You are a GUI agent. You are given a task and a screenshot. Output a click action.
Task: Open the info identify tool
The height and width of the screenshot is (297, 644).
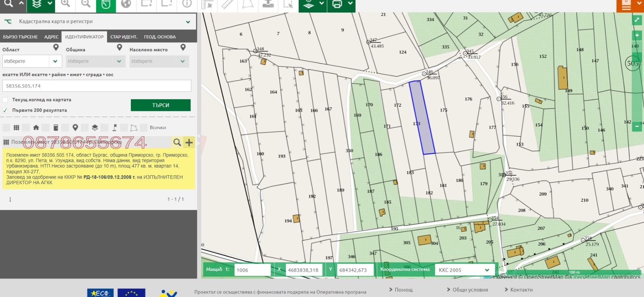pos(187,4)
